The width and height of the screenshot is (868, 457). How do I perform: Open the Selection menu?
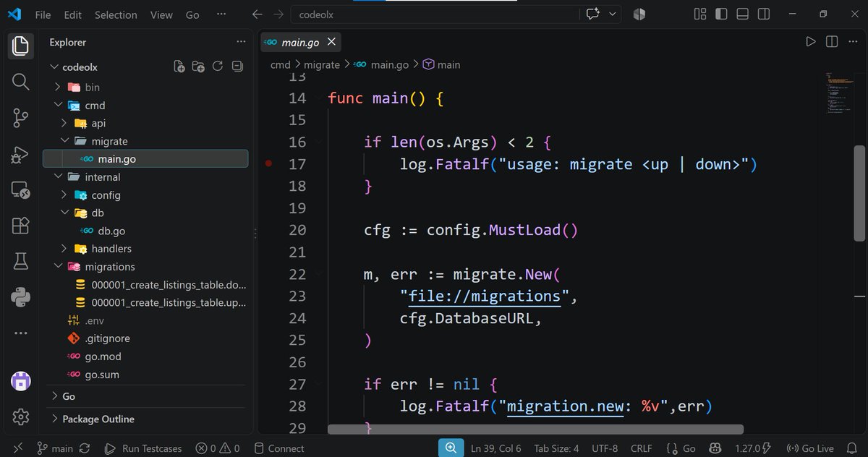click(116, 14)
